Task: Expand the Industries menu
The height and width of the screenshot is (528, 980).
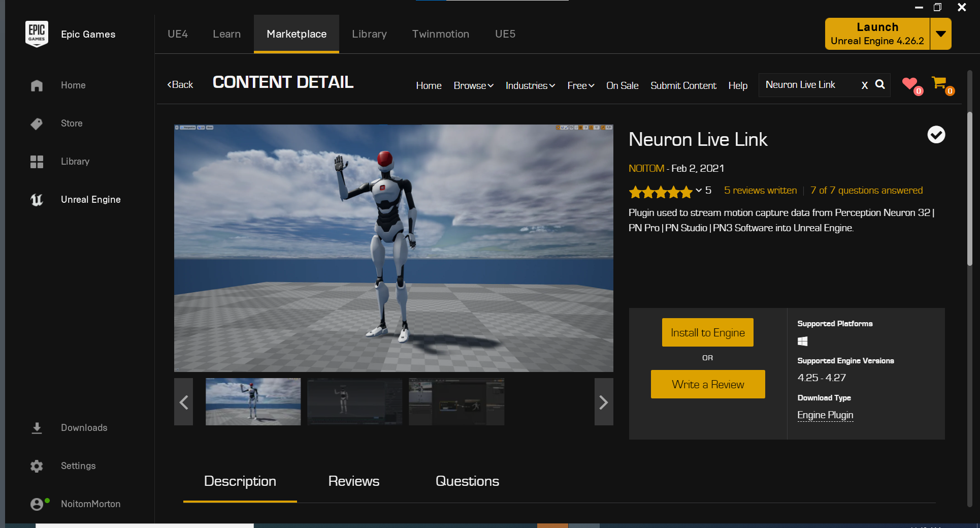Action: click(530, 86)
